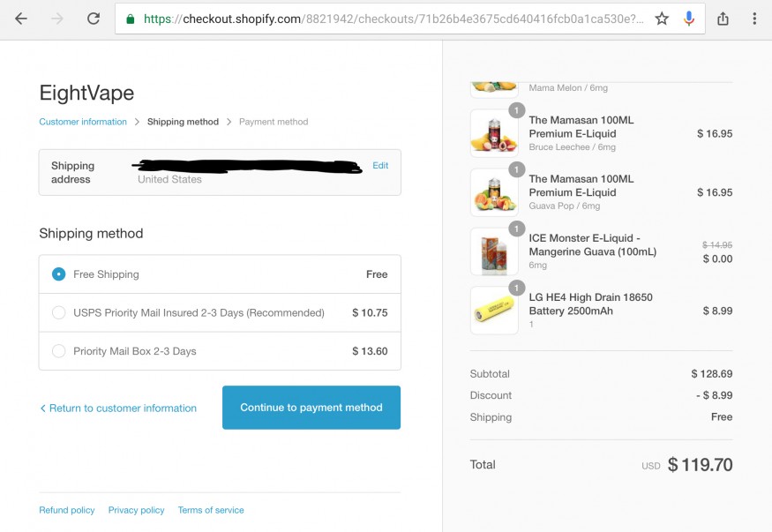This screenshot has width=772, height=532.
Task: Reload the checkout page
Action: tap(93, 19)
